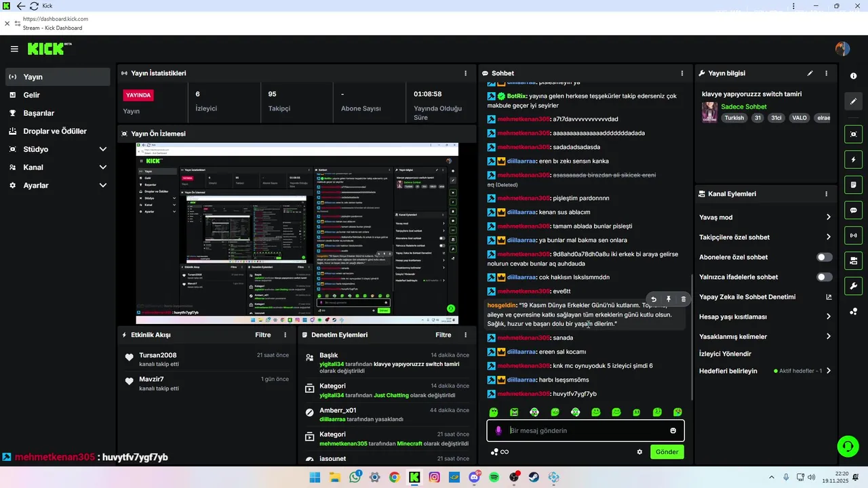Toggle the broadcast signal widget icon
Image resolution: width=868 pixels, height=488 pixels.
point(853,235)
